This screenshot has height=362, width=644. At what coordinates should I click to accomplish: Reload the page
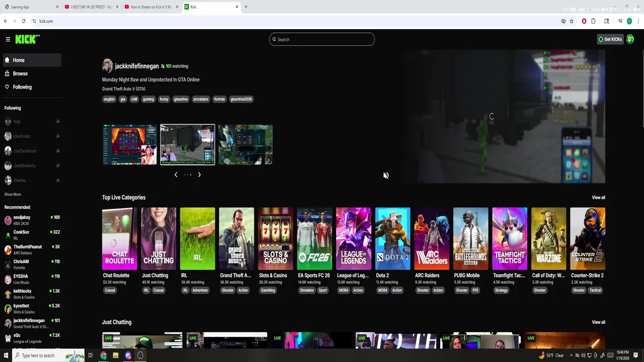coord(23,21)
